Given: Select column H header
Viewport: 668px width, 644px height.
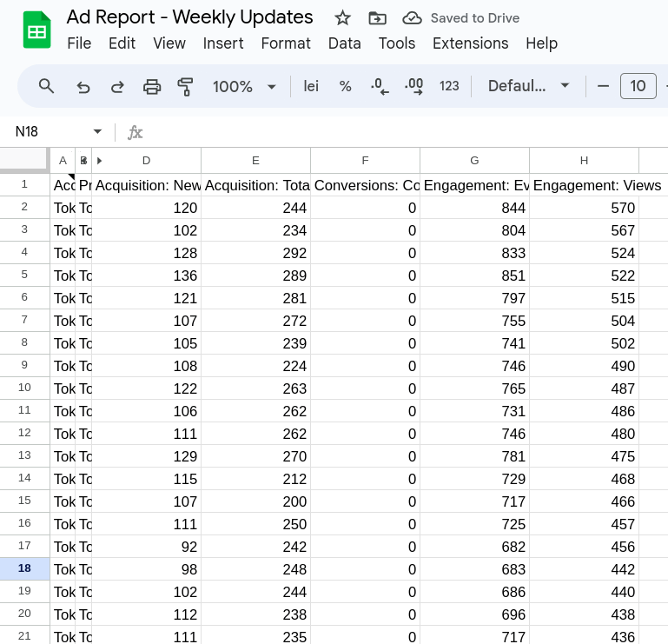Looking at the screenshot, I should click(584, 160).
